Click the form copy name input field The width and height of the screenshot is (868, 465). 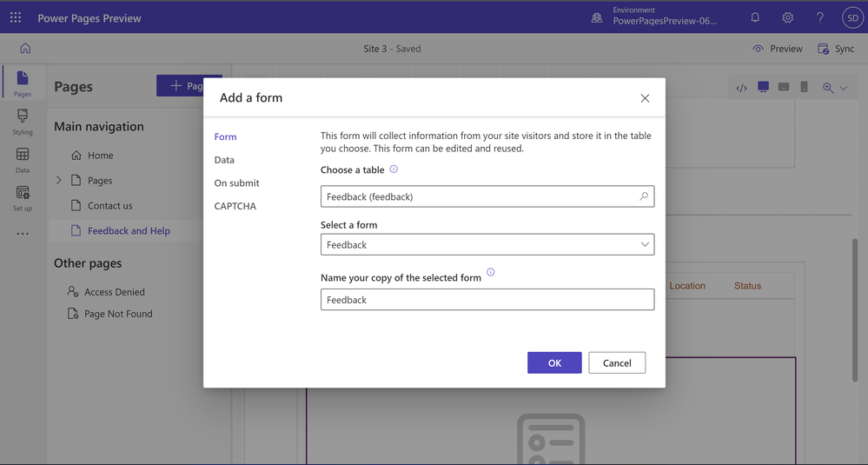tap(487, 300)
